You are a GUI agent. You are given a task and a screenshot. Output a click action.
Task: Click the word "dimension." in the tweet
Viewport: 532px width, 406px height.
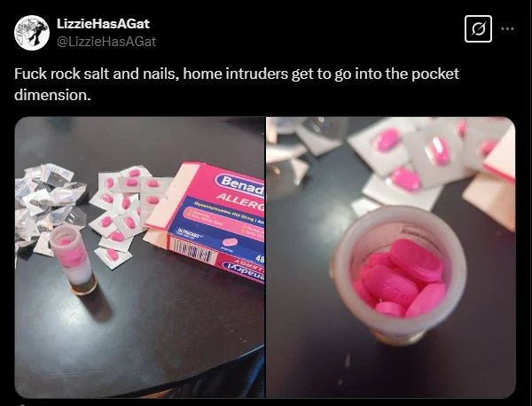point(52,95)
